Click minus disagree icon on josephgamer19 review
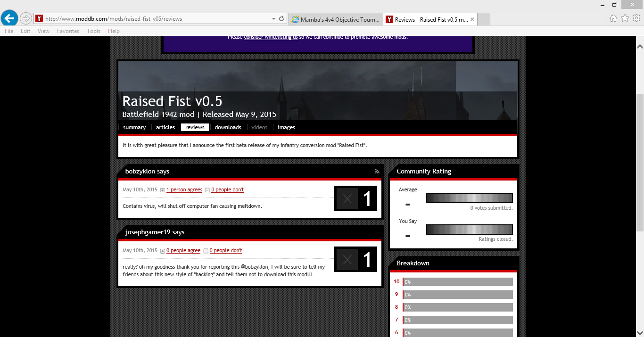 pyautogui.click(x=206, y=251)
